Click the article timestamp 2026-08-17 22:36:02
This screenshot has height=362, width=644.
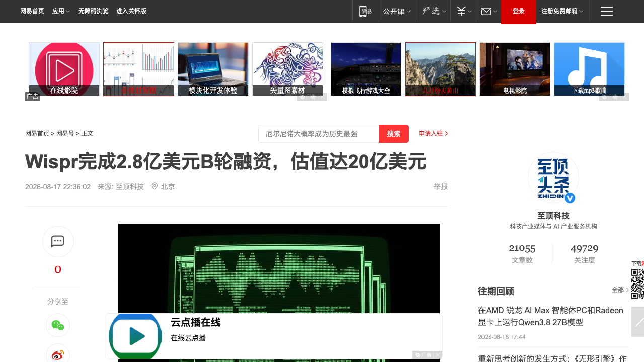(x=58, y=187)
